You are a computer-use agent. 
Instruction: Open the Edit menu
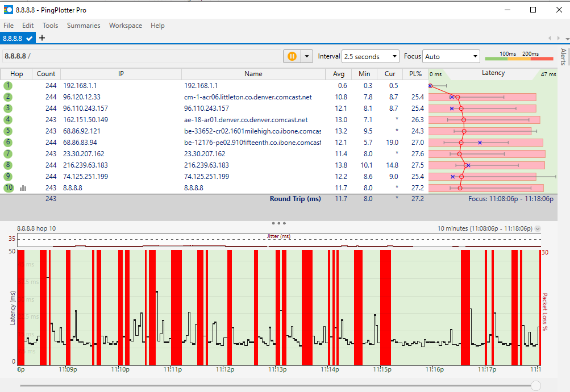click(x=28, y=26)
